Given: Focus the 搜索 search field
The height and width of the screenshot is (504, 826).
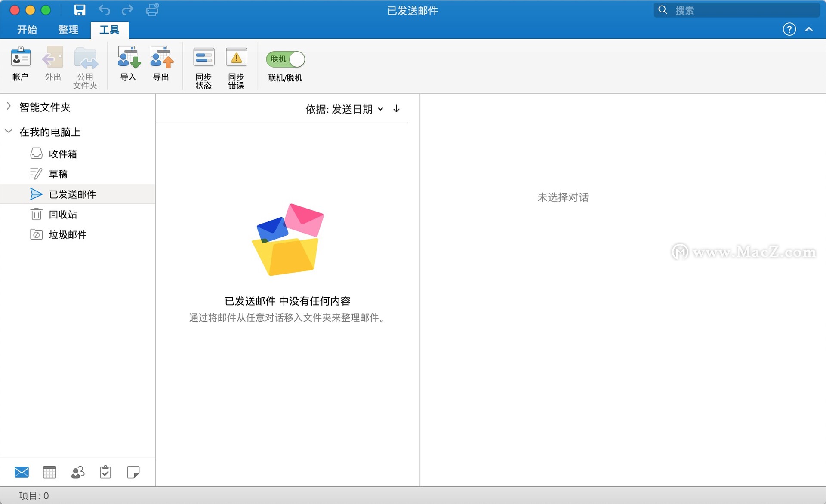Looking at the screenshot, I should 737,10.
